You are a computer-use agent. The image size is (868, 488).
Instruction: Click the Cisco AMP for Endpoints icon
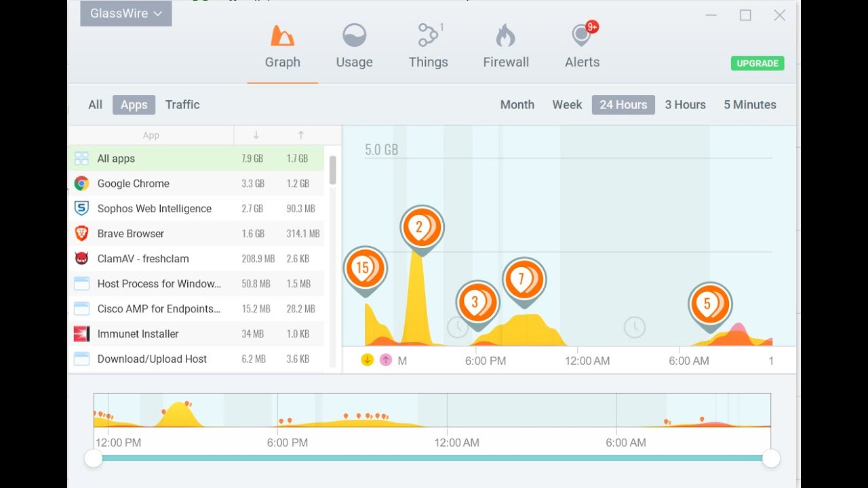pos(81,309)
